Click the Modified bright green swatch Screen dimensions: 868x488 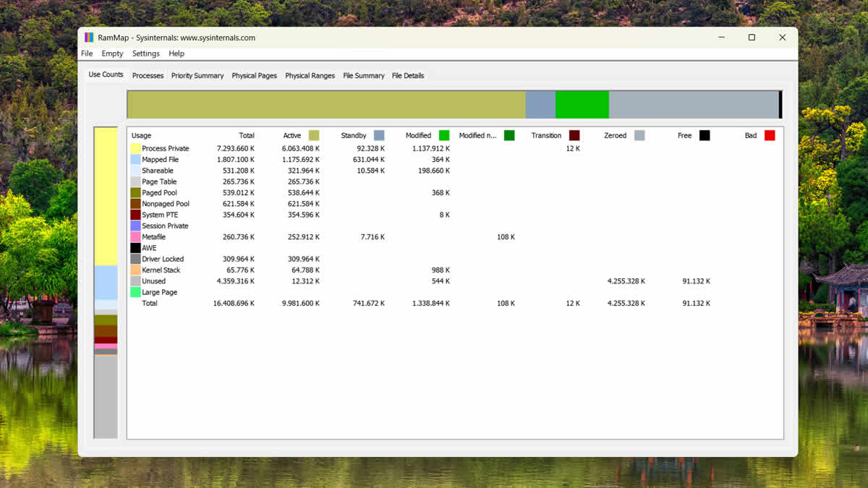444,135
